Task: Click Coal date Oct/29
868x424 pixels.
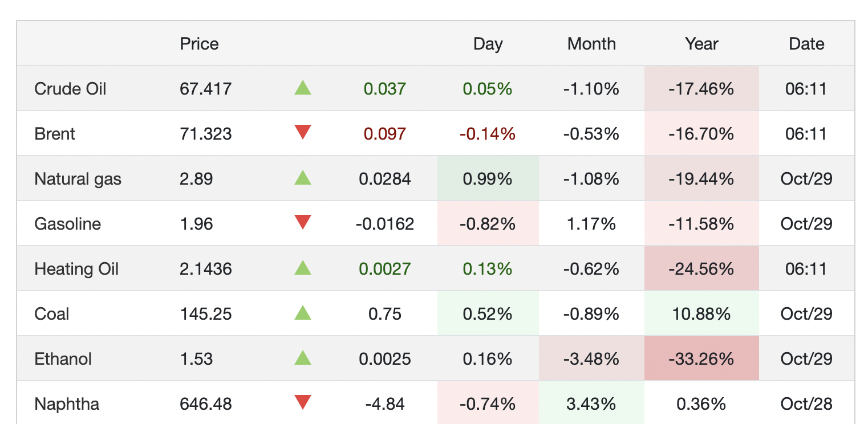Action: [806, 314]
